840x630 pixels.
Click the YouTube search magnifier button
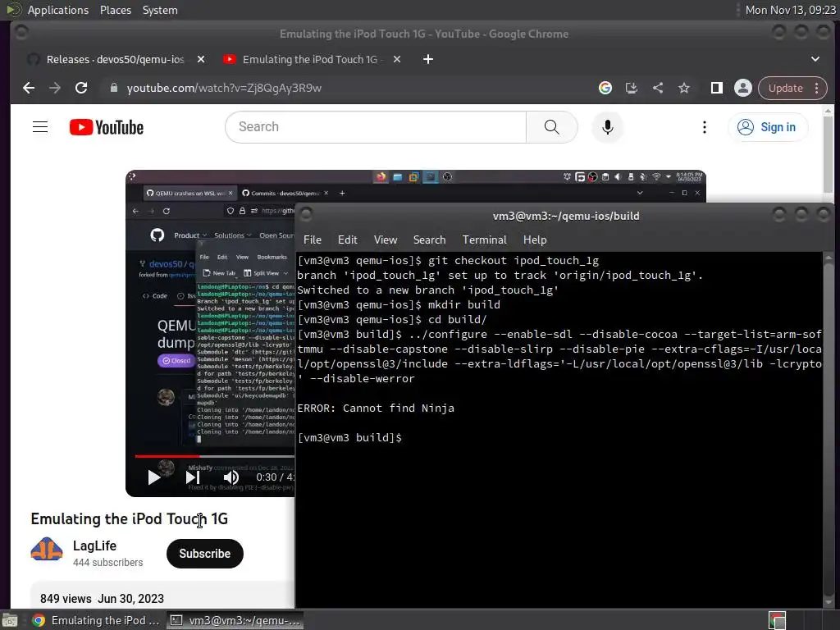point(552,127)
